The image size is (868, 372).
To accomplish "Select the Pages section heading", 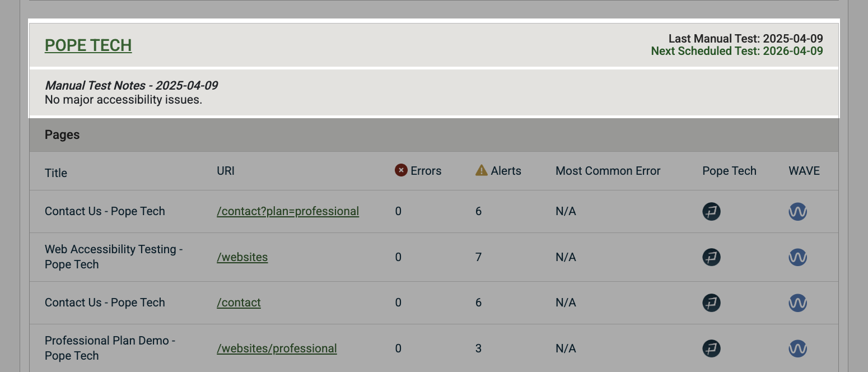I will (x=62, y=135).
